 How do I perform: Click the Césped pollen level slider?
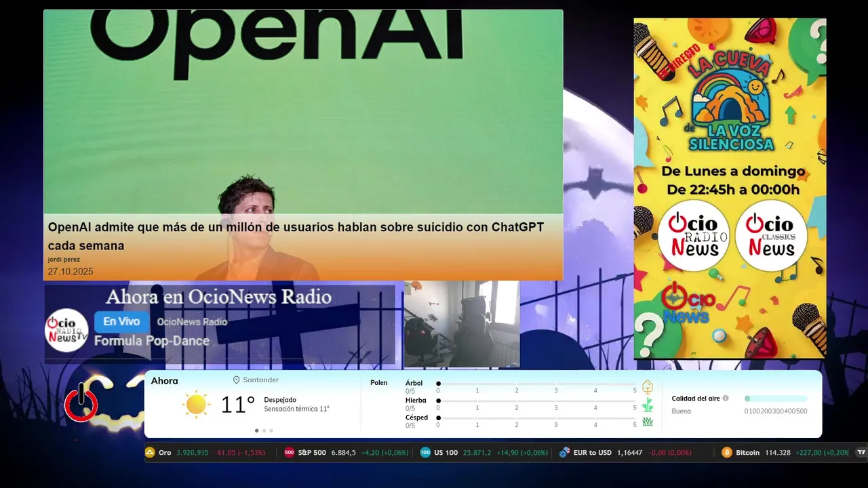(536, 418)
